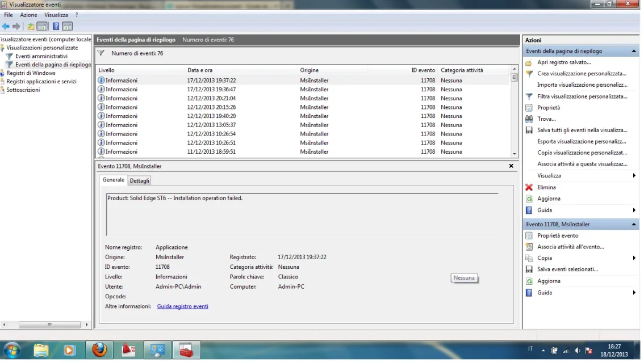
Task: Collapse the Eventi della pagina di riepilogo actions section
Action: coord(634,51)
